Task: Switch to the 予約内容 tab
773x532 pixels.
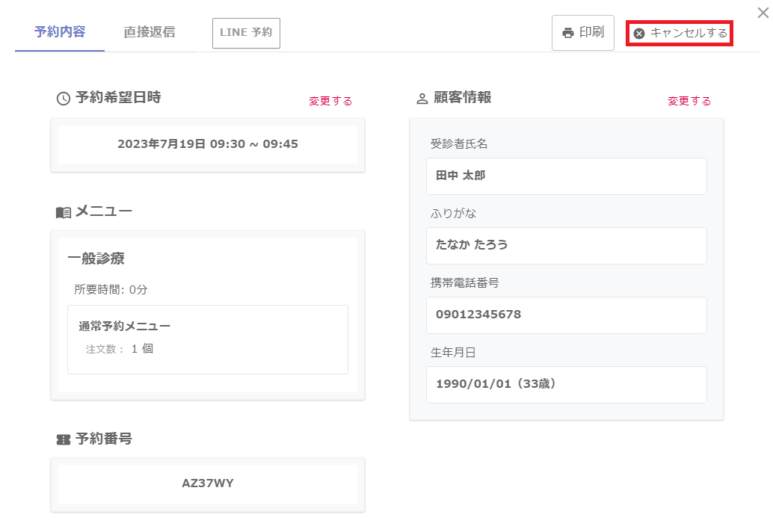Action: pos(60,32)
